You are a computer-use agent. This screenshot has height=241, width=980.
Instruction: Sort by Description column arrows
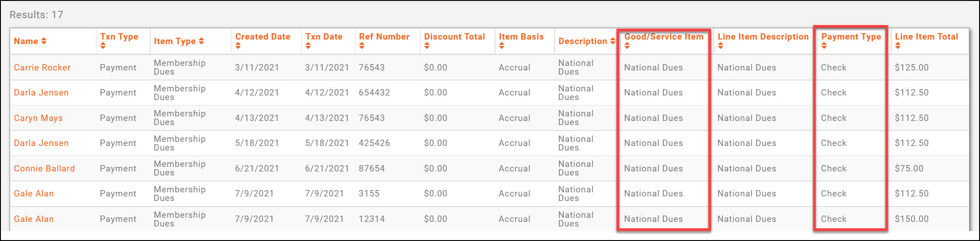pos(612,41)
